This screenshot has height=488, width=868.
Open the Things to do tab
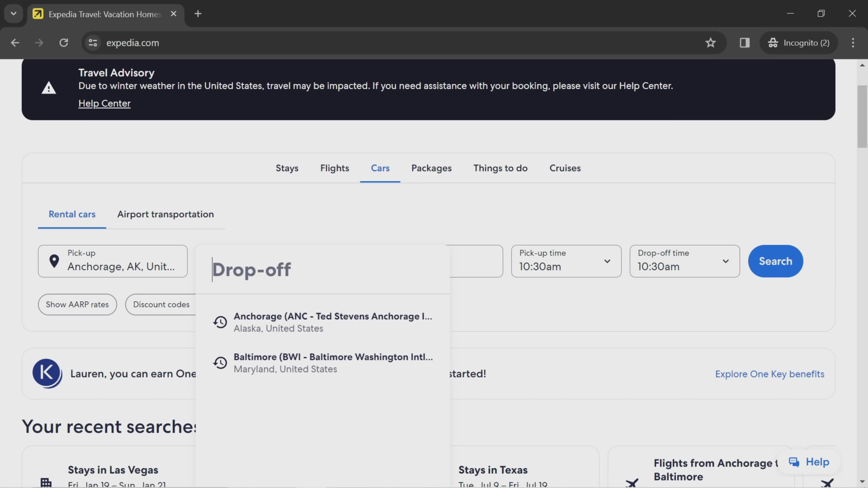tap(500, 168)
